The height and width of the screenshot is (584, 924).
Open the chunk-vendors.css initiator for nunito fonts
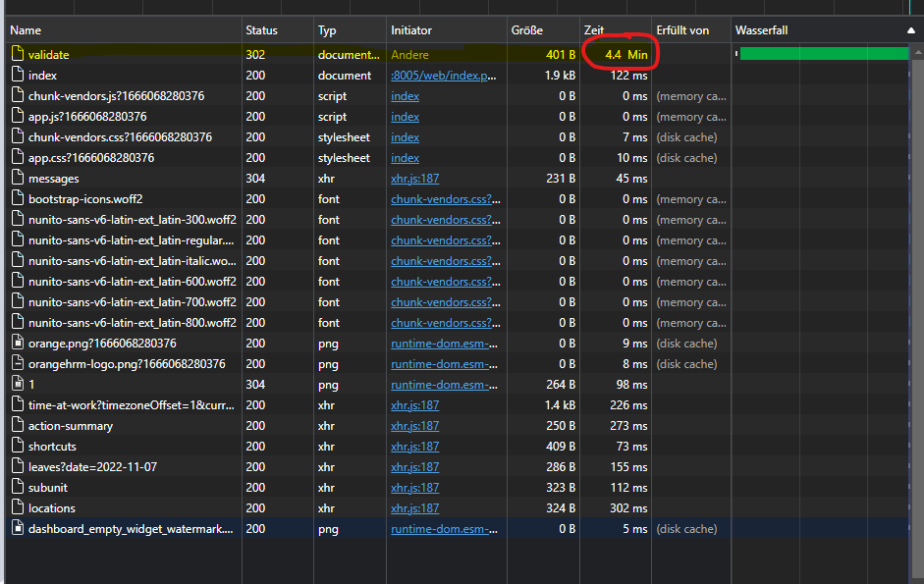(437, 219)
